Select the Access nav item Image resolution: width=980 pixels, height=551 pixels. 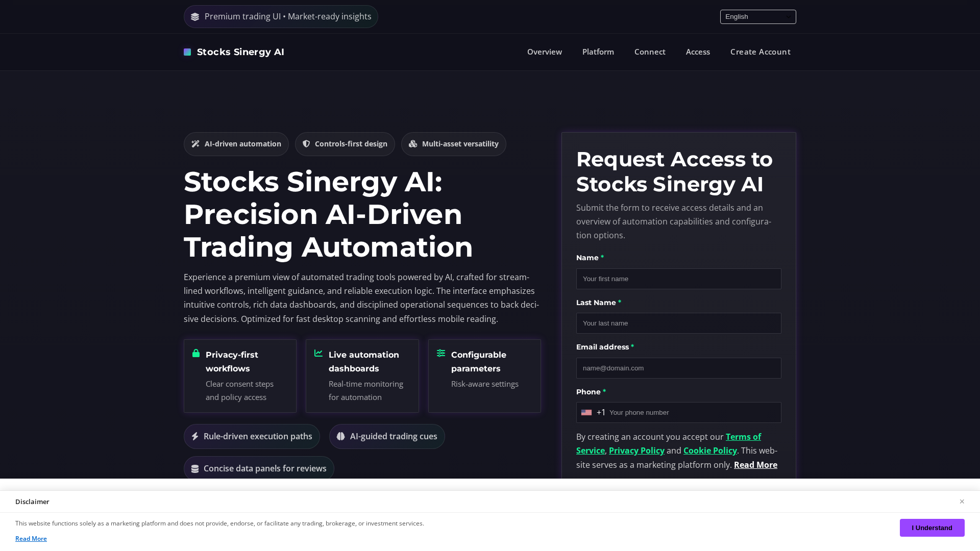pyautogui.click(x=698, y=52)
